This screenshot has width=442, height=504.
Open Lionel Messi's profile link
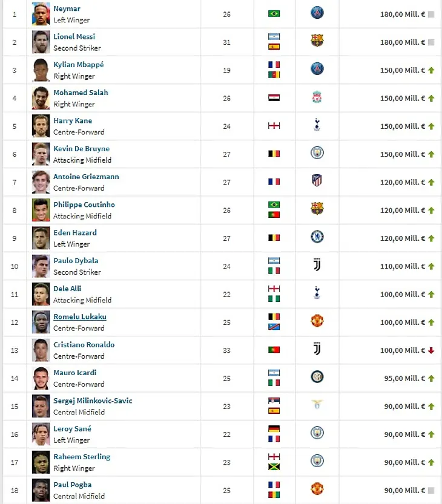pyautogui.click(x=74, y=37)
